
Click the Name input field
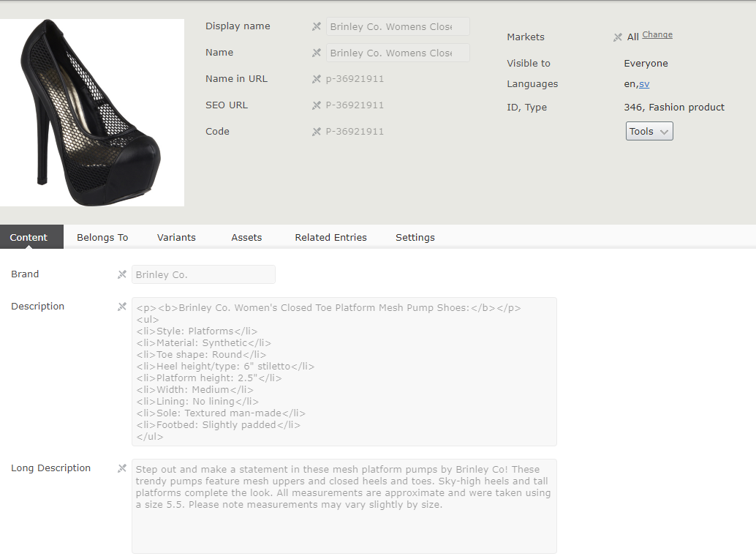coord(398,53)
